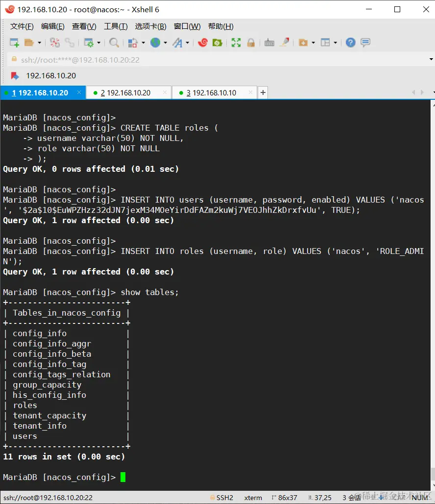Click 'roles' row in tables list
Image resolution: width=435 pixels, height=504 pixels.
(25, 405)
